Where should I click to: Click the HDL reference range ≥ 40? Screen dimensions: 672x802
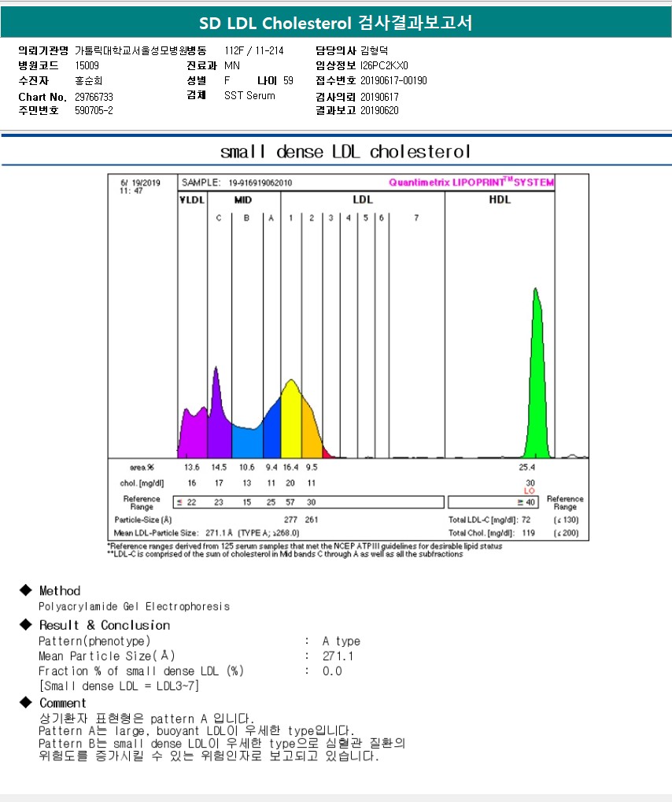pyautogui.click(x=526, y=502)
